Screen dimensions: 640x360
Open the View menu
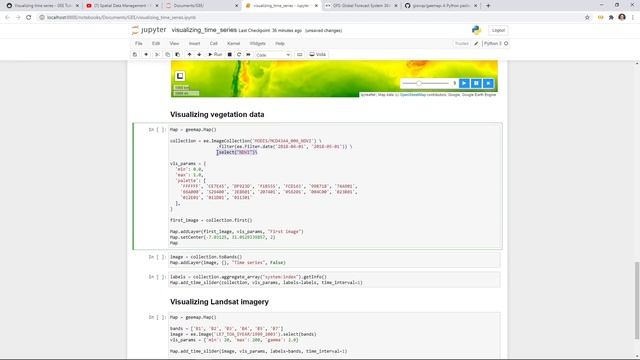(174, 43)
